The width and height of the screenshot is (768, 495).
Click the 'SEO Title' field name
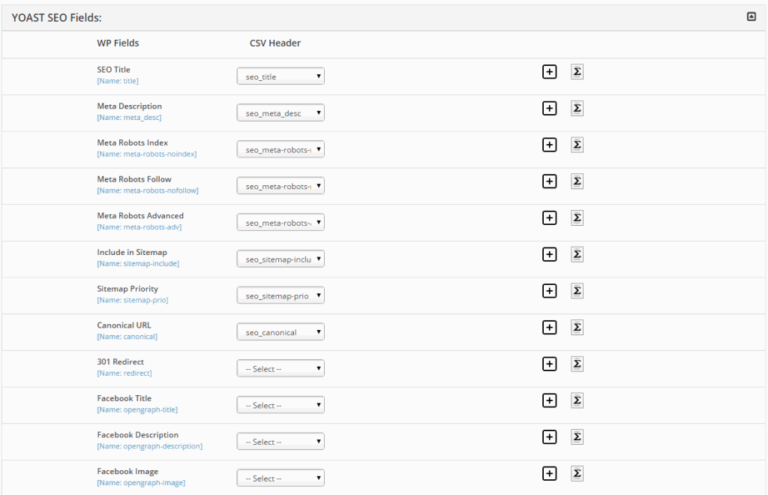(114, 70)
